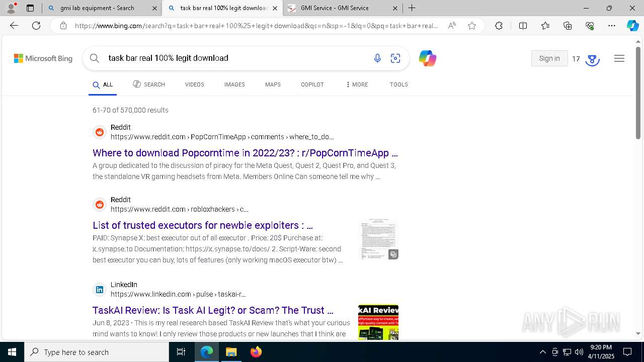Screen dimensions: 644x362
Task: Select the COPILOT tab
Action: 312,84
